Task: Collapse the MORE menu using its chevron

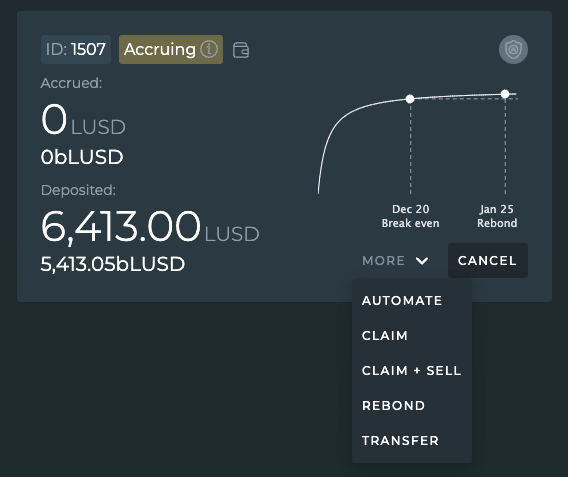Action: click(422, 261)
